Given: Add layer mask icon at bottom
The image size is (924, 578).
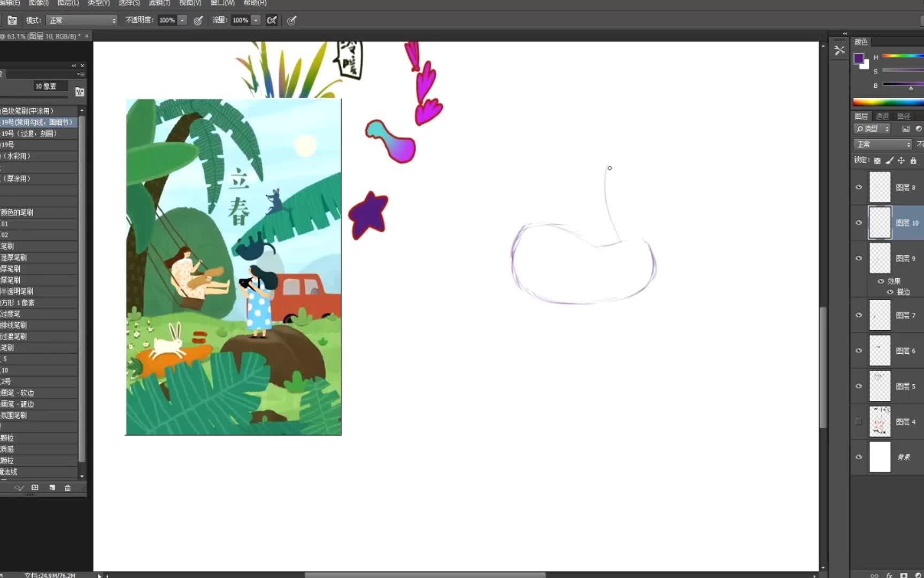Looking at the screenshot, I should pos(904,575).
